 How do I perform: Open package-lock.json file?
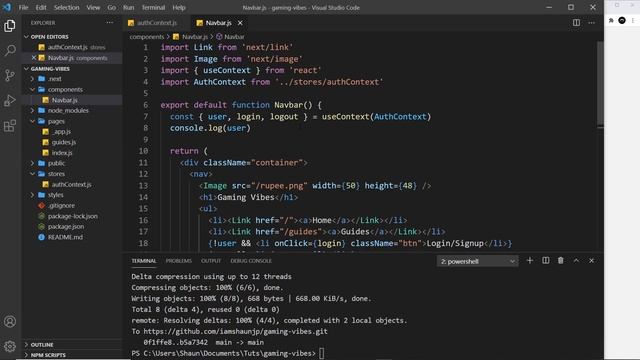tap(72, 216)
